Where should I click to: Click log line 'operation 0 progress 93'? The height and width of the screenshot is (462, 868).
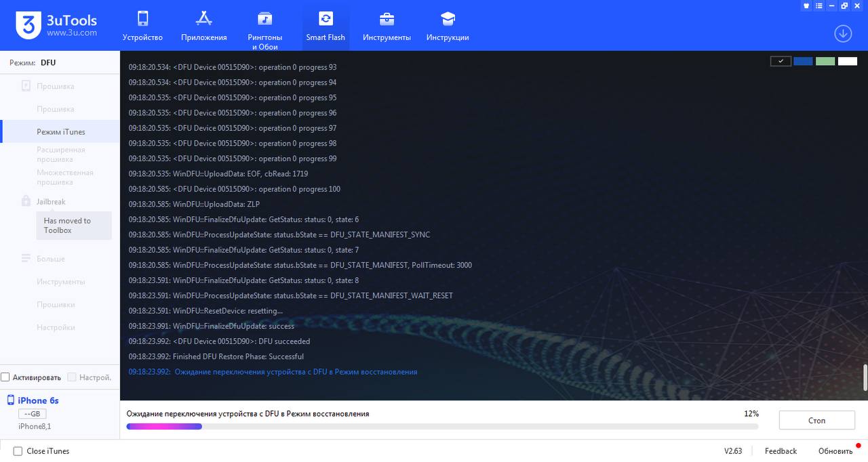point(233,67)
